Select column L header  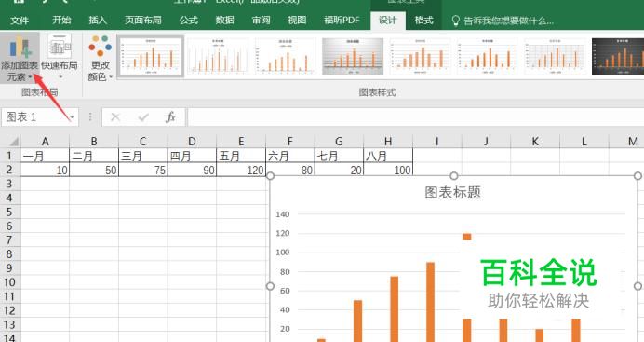pyautogui.click(x=584, y=142)
